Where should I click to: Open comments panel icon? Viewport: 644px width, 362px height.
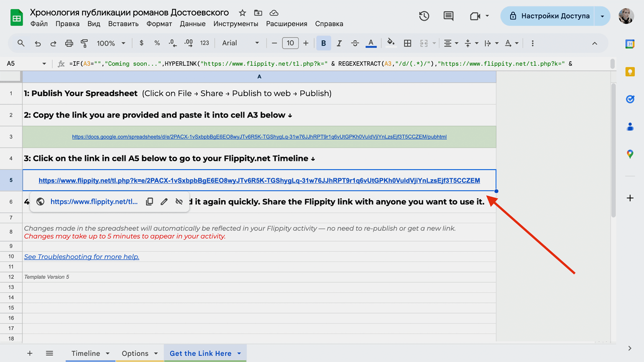click(x=448, y=16)
